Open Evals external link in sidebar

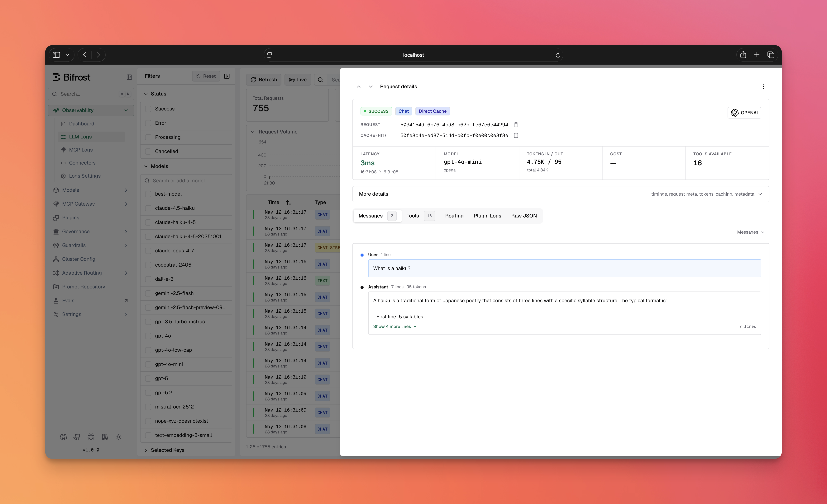click(91, 301)
